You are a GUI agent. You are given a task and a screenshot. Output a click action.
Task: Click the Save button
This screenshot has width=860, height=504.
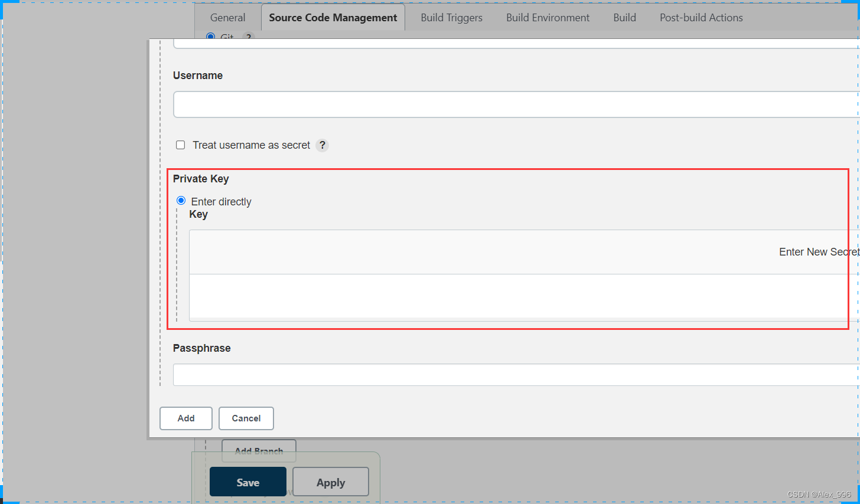click(x=248, y=482)
